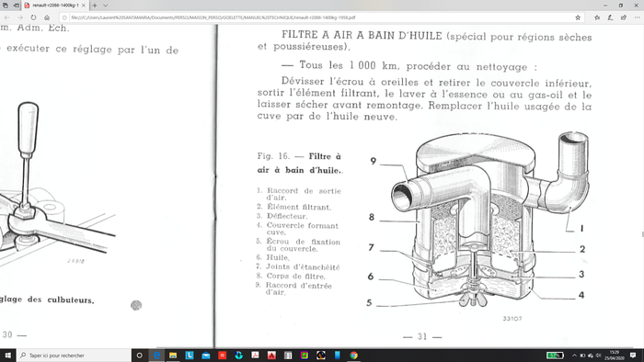
Task: Open the Windows Start menu
Action: [7, 355]
